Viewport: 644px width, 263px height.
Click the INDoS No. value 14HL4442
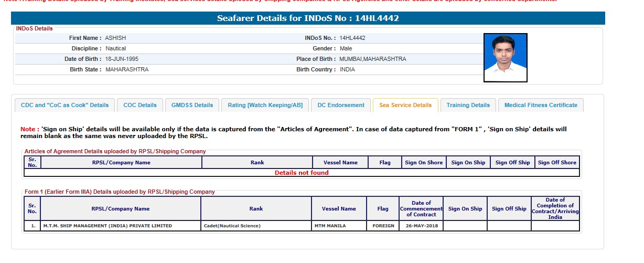352,38
